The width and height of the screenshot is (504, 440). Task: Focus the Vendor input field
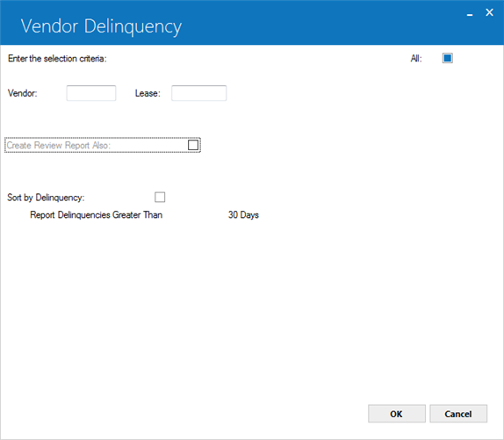point(91,93)
